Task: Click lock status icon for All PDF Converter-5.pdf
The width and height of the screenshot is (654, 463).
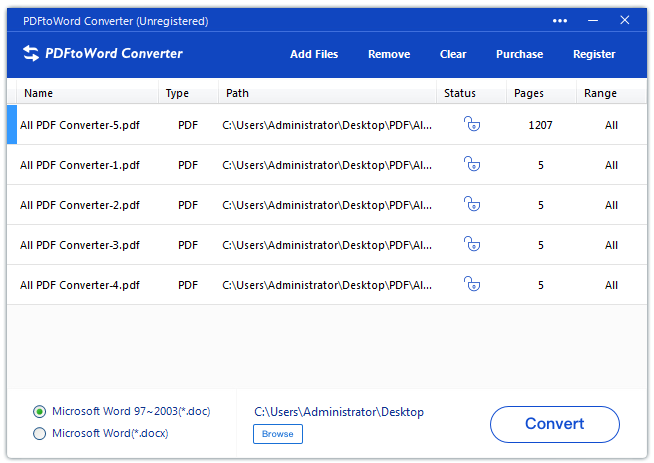Action: tap(472, 124)
